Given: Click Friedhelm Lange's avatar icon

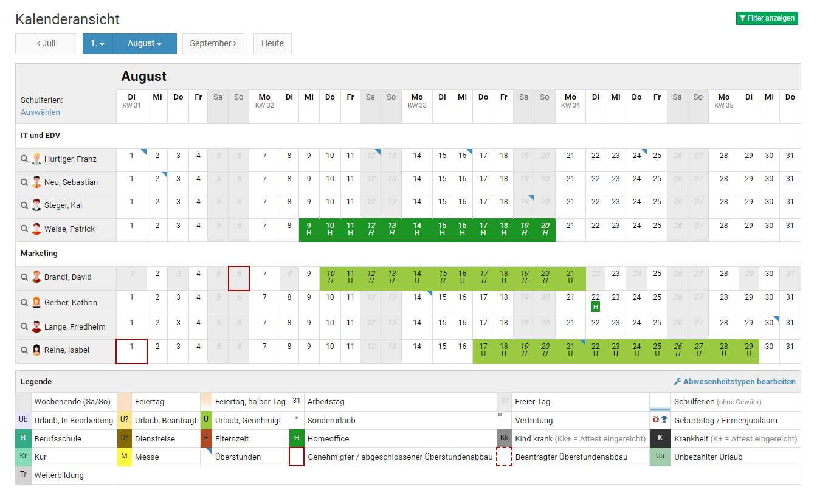Looking at the screenshot, I should [36, 327].
